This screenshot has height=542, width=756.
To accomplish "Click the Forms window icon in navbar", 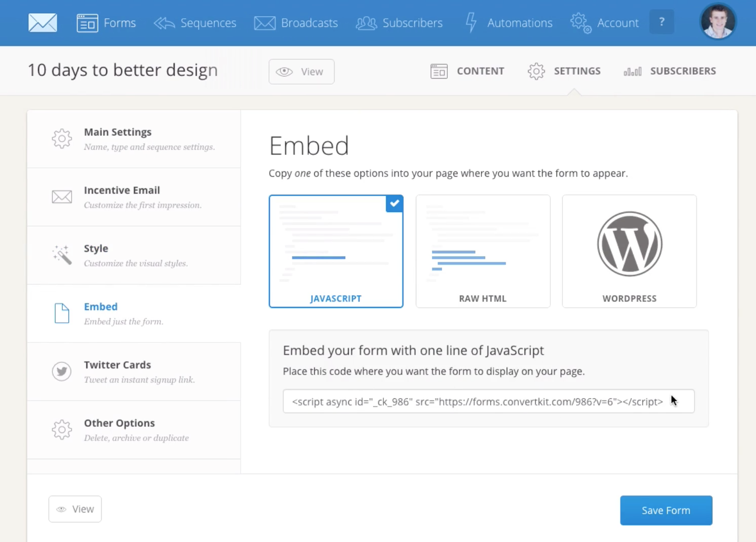I will click(87, 23).
